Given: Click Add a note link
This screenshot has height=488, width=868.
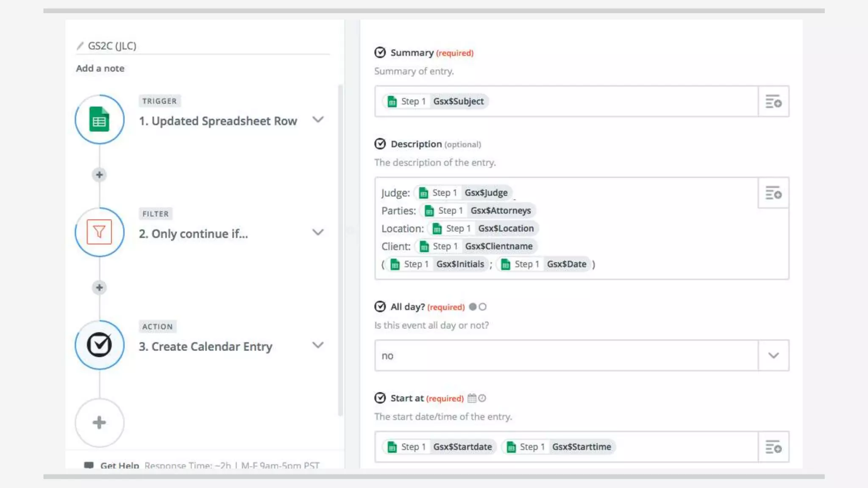Looking at the screenshot, I should coord(100,69).
